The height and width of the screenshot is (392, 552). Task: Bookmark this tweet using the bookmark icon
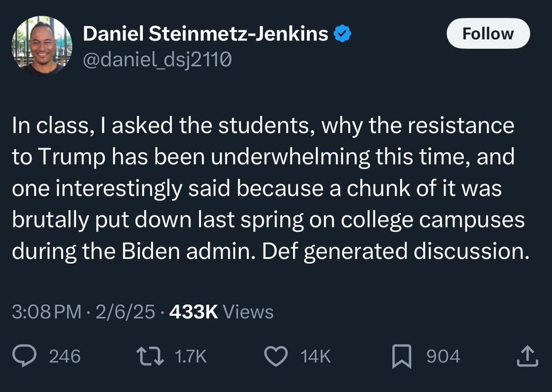(403, 356)
